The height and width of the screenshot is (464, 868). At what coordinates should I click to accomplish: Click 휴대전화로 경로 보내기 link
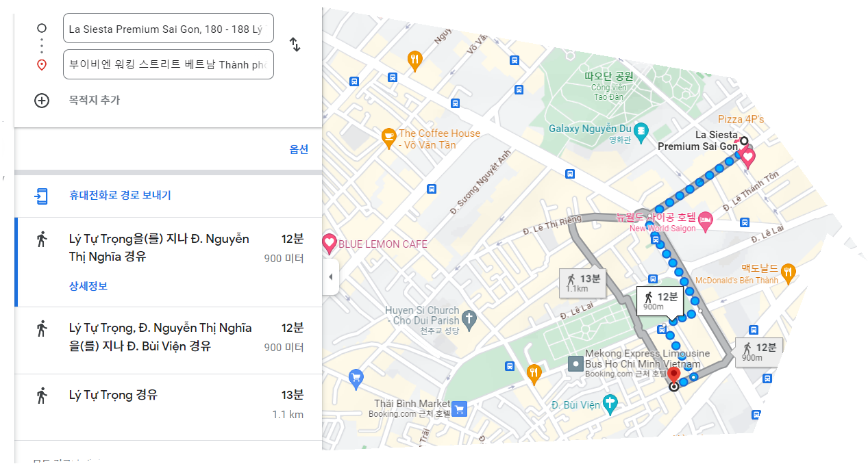click(120, 195)
